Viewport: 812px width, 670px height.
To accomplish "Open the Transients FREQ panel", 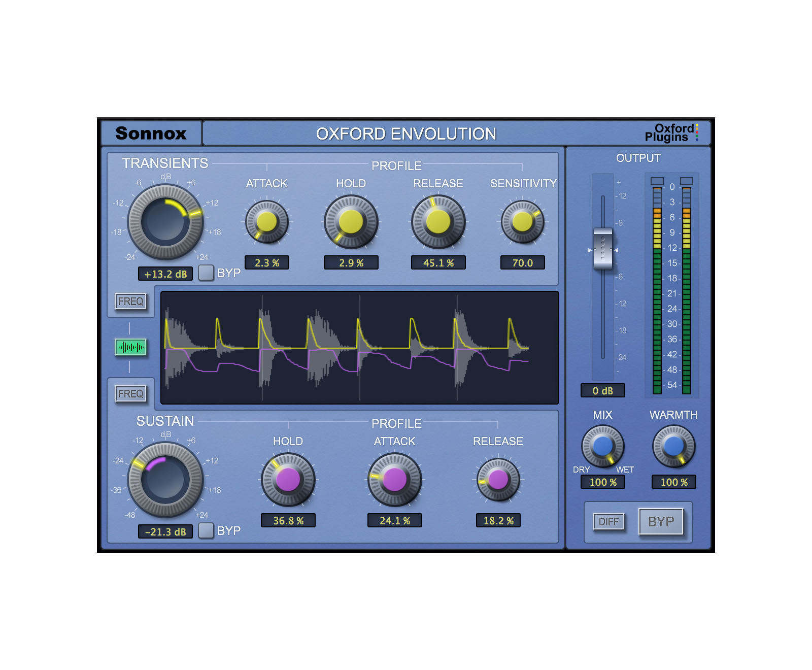I will pos(130,301).
